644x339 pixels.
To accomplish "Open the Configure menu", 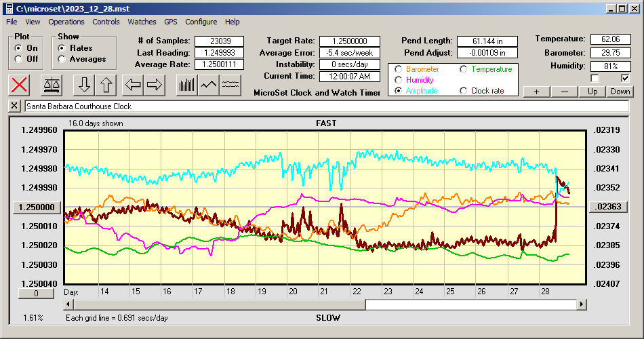I will pyautogui.click(x=201, y=22).
